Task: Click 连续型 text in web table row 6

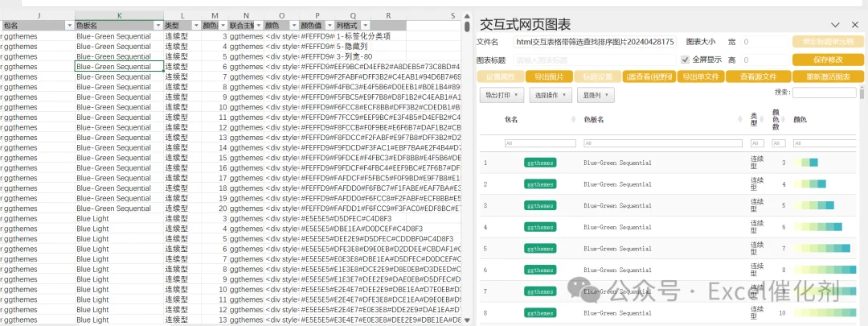Action: pos(757,270)
